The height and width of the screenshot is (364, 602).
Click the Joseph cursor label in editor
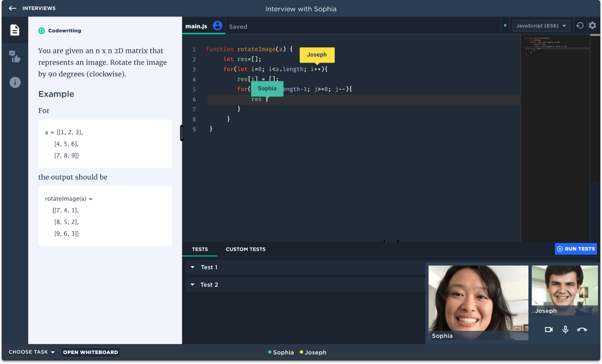point(316,55)
